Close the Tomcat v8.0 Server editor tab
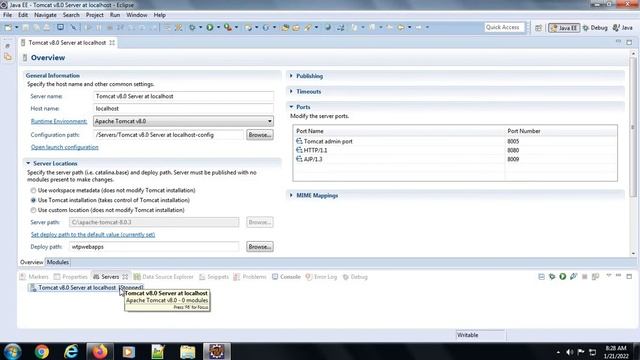Screen dimensions: 640x360 coord(112,42)
